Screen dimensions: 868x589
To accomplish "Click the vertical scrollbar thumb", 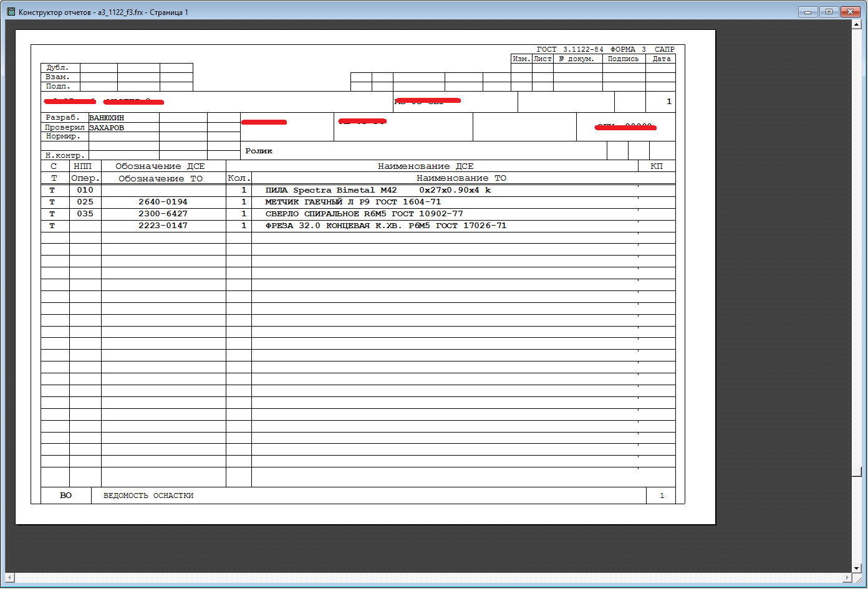I will (856, 472).
